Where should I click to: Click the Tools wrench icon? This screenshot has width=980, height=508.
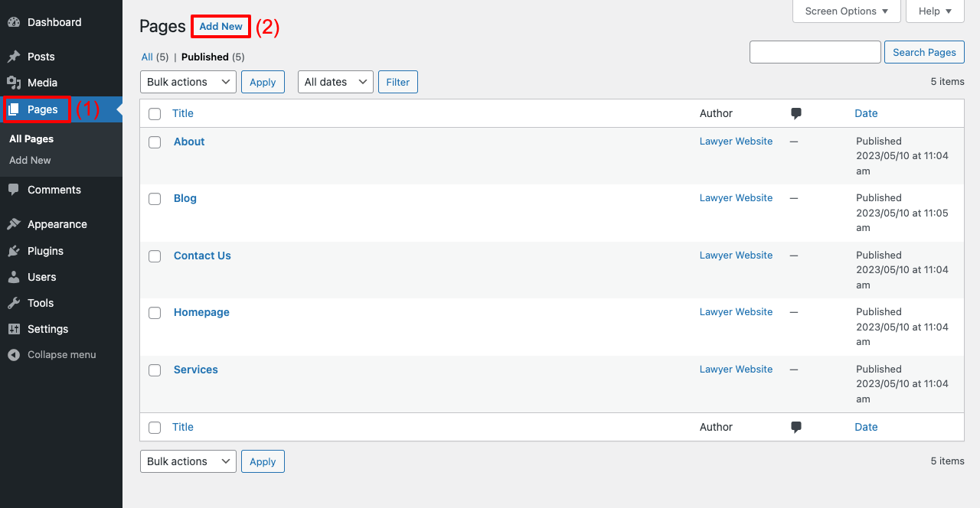14,303
